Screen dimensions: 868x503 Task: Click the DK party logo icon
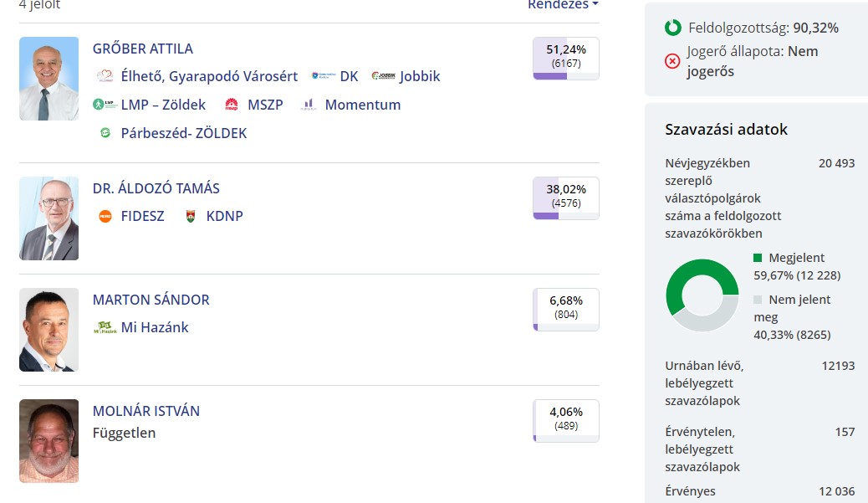pyautogui.click(x=323, y=77)
